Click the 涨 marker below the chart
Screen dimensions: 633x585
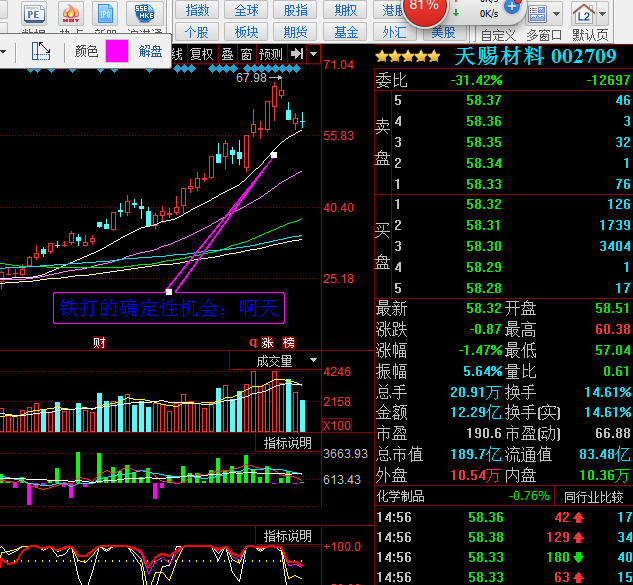pyautogui.click(x=267, y=343)
